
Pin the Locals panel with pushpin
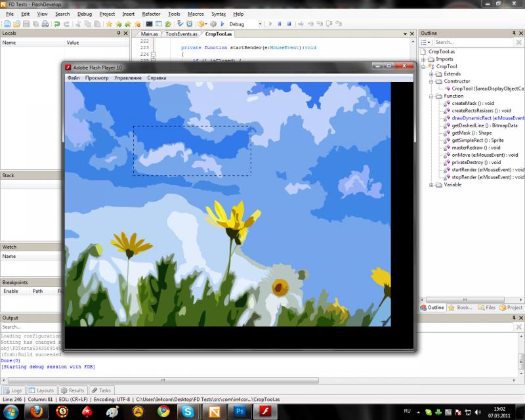point(119,33)
